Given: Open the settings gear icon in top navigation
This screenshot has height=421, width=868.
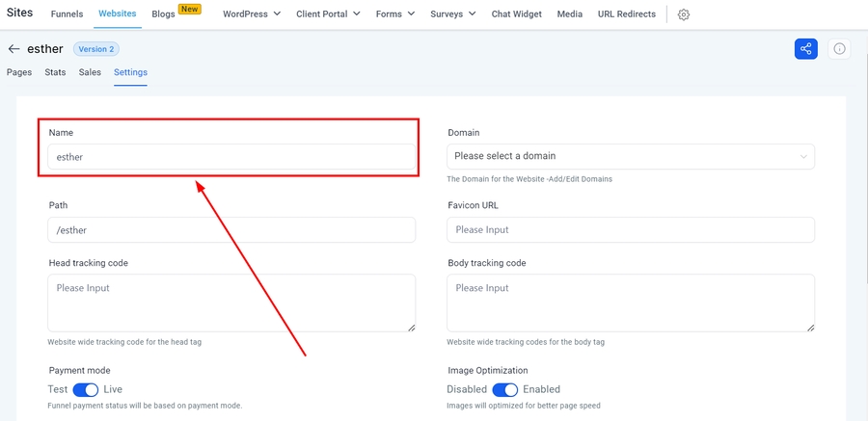Looking at the screenshot, I should pyautogui.click(x=684, y=14).
